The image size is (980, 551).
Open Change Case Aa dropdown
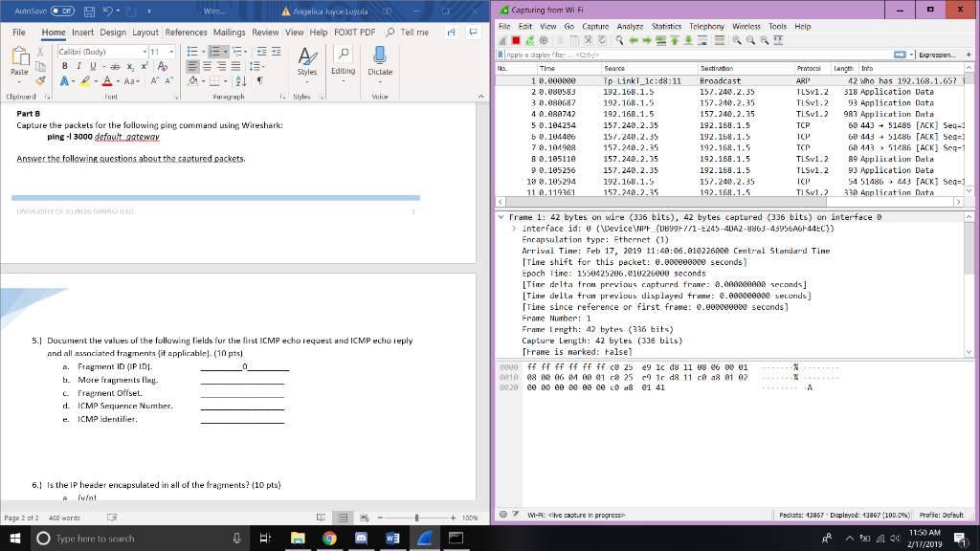click(130, 81)
